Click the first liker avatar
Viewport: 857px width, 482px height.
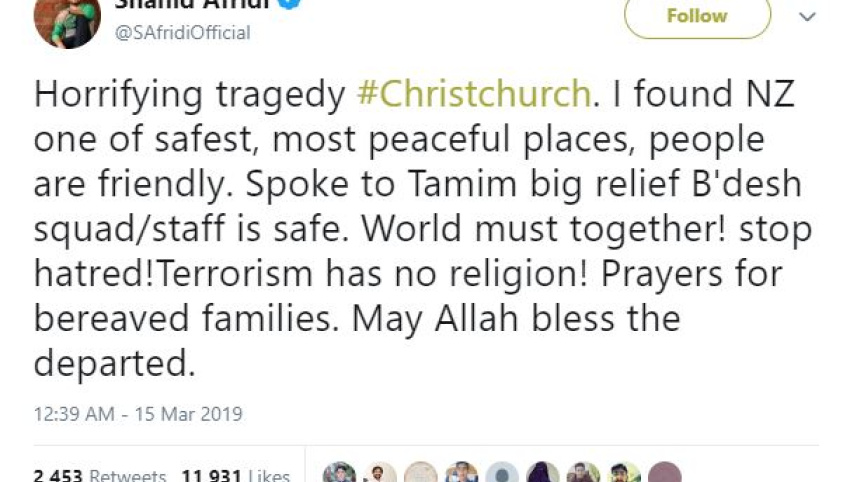[340, 474]
